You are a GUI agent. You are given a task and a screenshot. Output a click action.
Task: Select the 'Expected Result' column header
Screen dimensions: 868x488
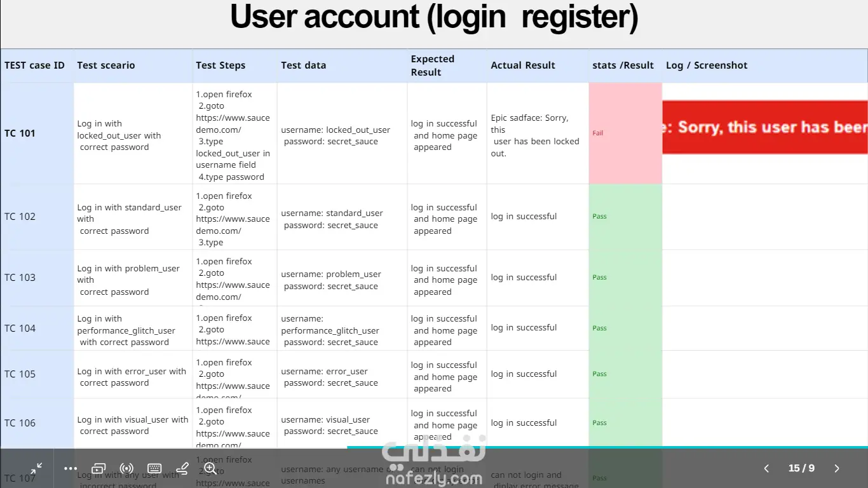[x=433, y=65]
